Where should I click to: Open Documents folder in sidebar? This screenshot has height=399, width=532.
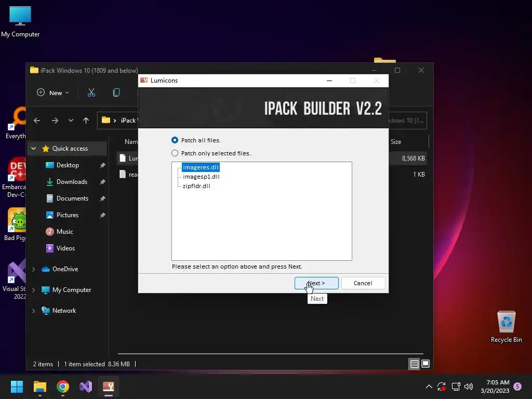tap(72, 198)
